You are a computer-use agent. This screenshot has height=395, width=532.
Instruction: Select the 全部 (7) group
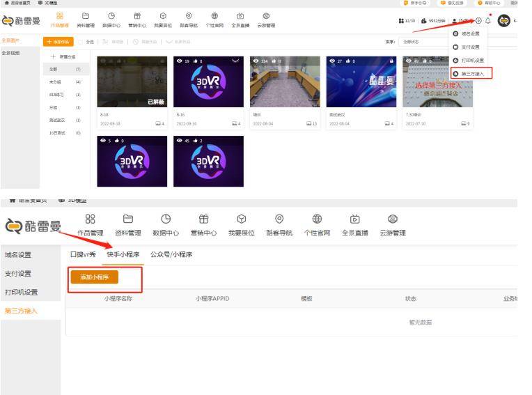click(x=66, y=69)
